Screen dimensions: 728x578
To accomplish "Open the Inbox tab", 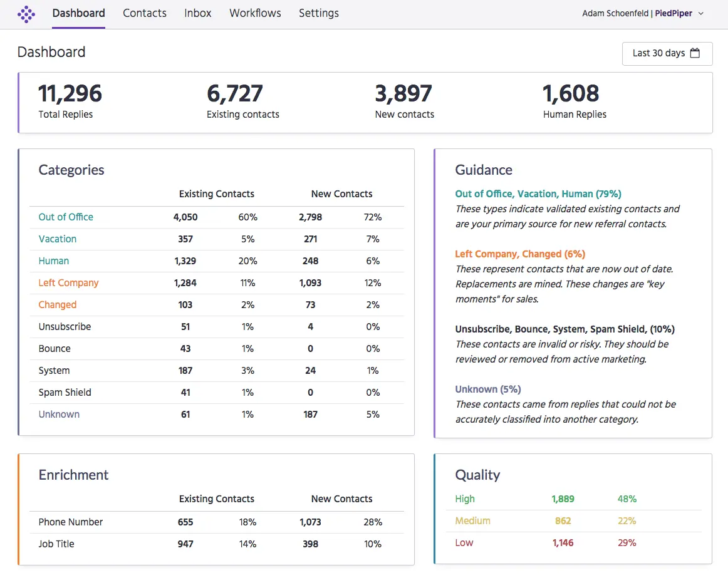I will coord(198,13).
